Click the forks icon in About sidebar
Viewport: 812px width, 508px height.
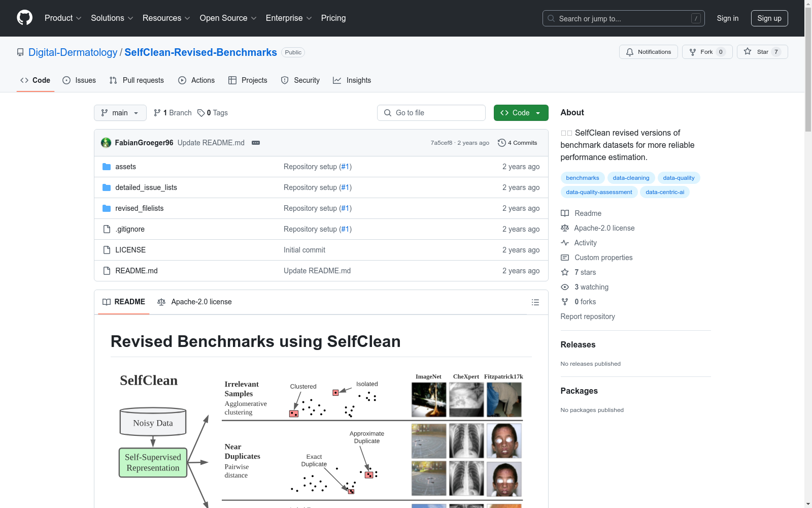click(x=565, y=302)
